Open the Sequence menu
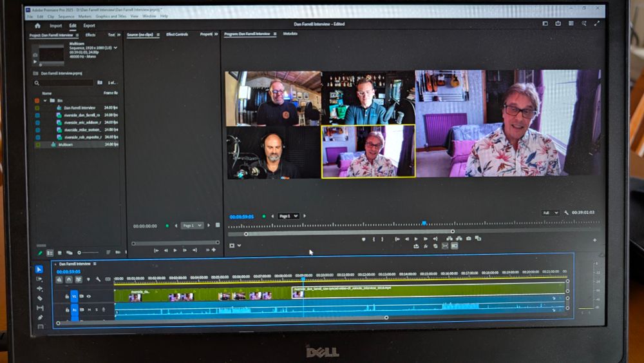This screenshot has width=644, height=363. 66,17
